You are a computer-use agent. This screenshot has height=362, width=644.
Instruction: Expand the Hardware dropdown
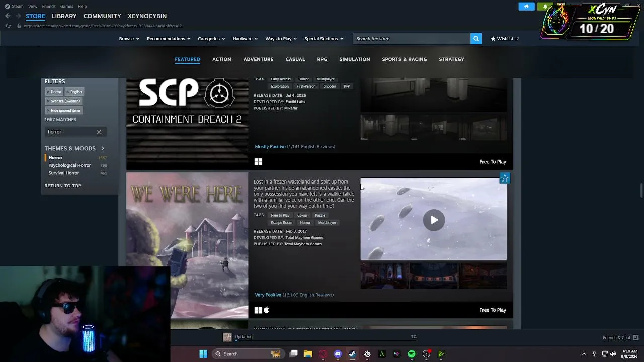pos(245,39)
